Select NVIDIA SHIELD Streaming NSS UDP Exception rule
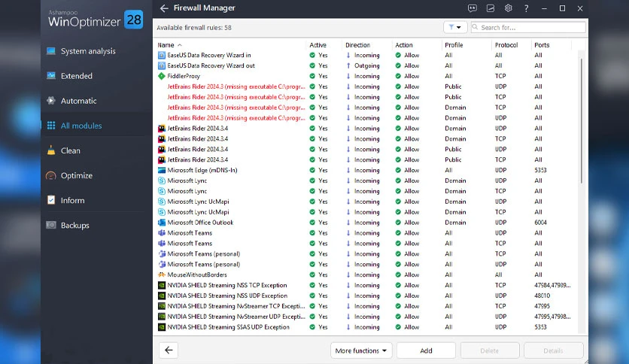 pyautogui.click(x=227, y=296)
